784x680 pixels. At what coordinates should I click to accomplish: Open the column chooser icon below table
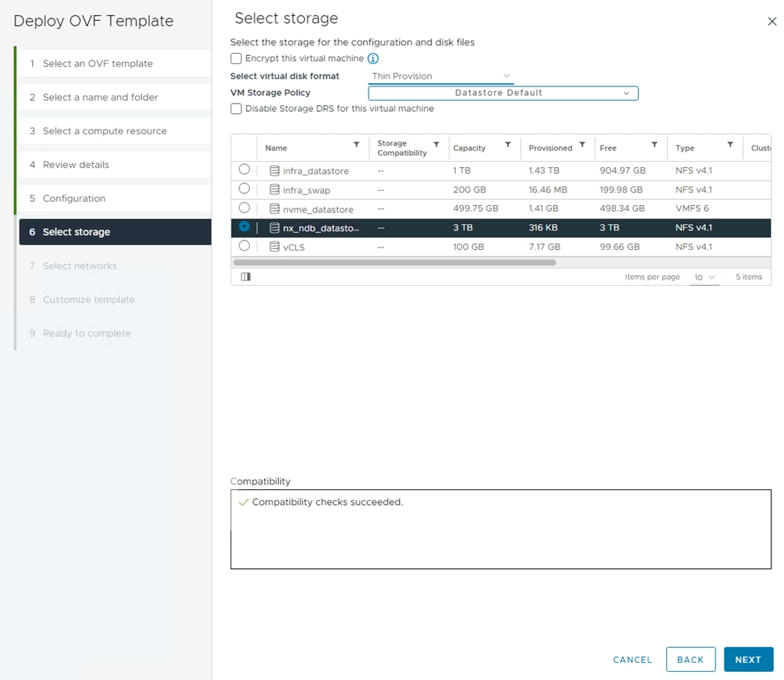click(x=246, y=277)
